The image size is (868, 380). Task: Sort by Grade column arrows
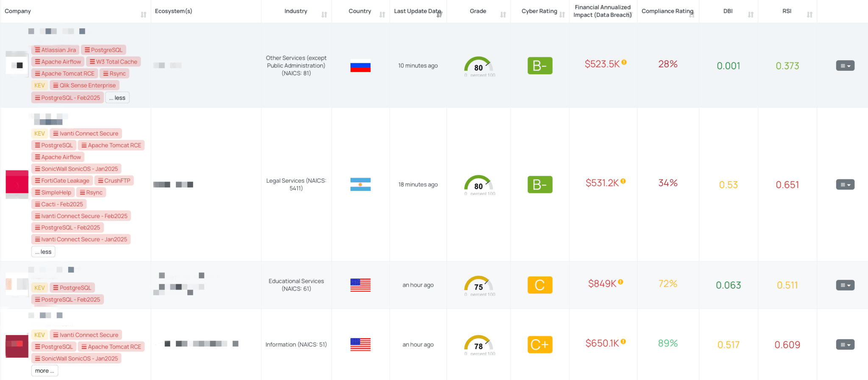503,15
